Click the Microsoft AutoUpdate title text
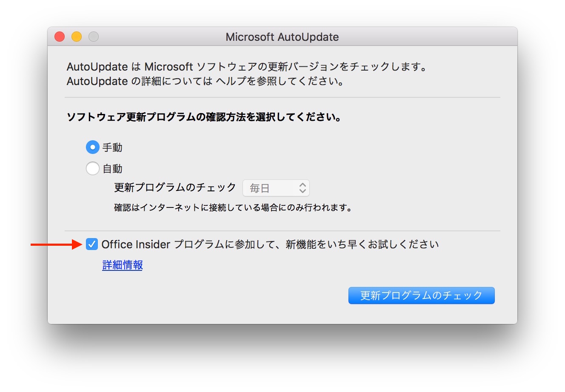The image size is (565, 392). [x=282, y=37]
